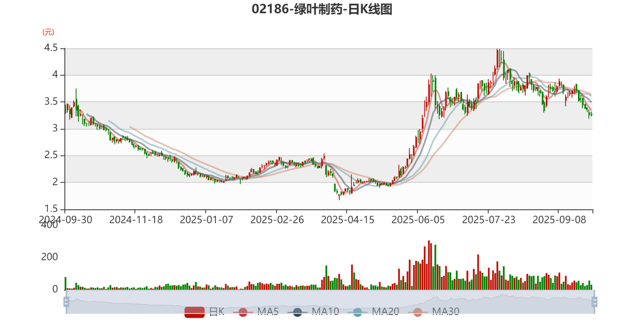Viewport: 644px width, 322px height.
Task: Click the 2024-09-30 date axis label
Action: click(66, 220)
